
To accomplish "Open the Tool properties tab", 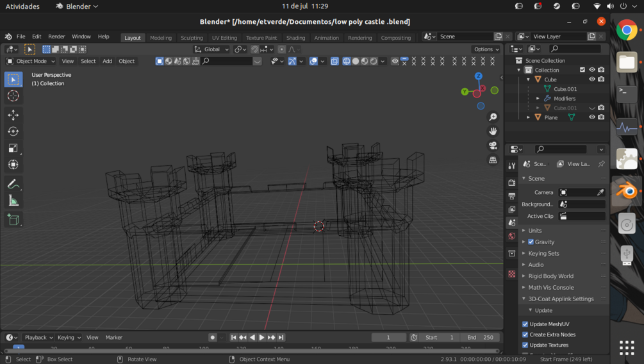I will 512,165.
